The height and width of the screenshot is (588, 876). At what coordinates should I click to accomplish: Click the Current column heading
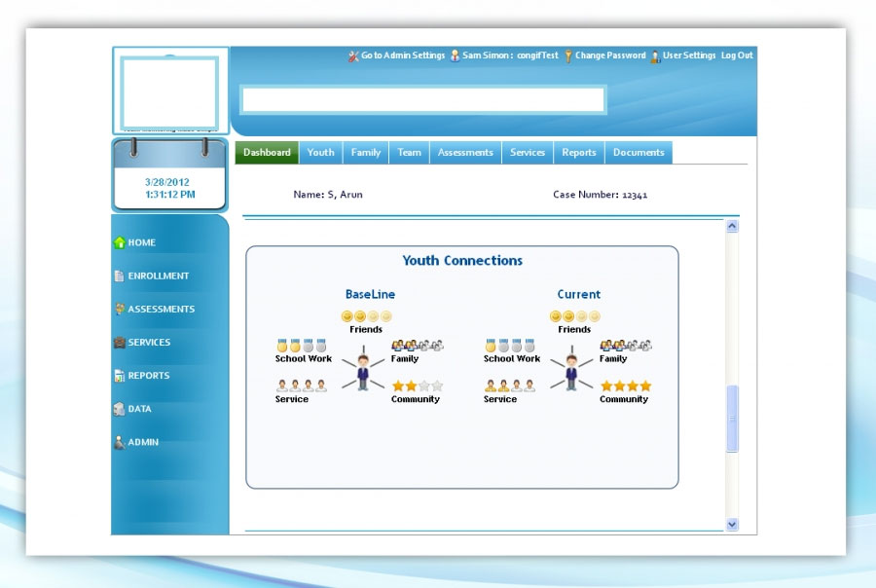coord(579,294)
